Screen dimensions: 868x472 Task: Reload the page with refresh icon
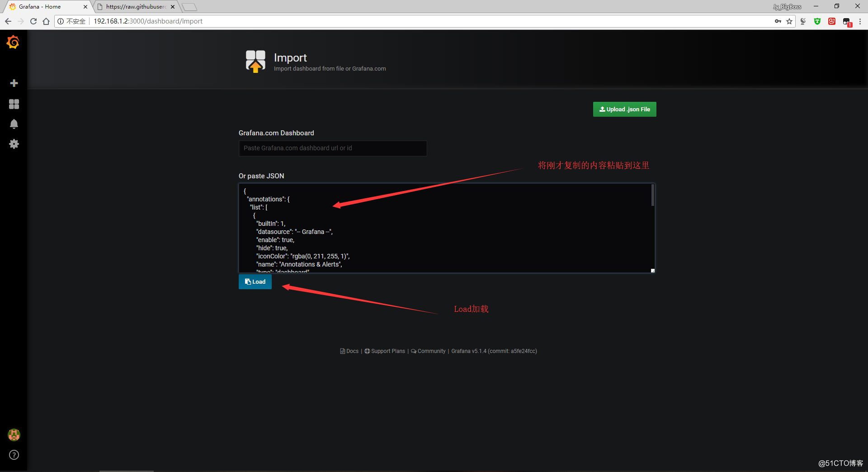pos(33,21)
